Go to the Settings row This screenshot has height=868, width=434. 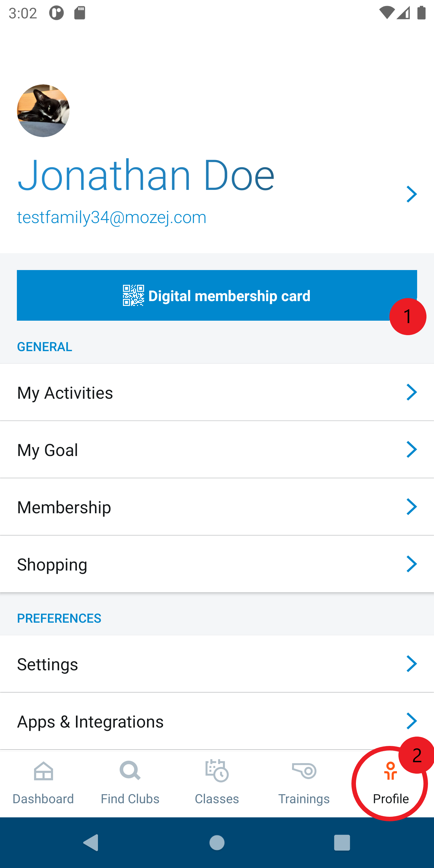tap(217, 664)
